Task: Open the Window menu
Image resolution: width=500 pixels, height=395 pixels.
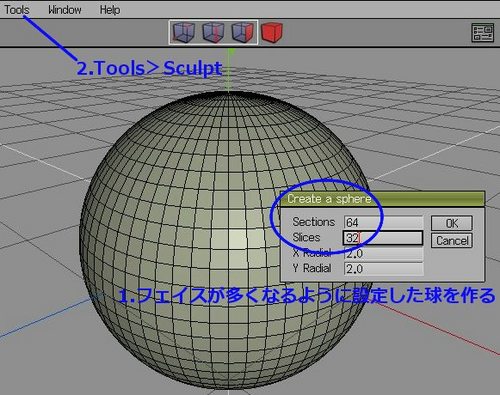Action: [x=65, y=10]
